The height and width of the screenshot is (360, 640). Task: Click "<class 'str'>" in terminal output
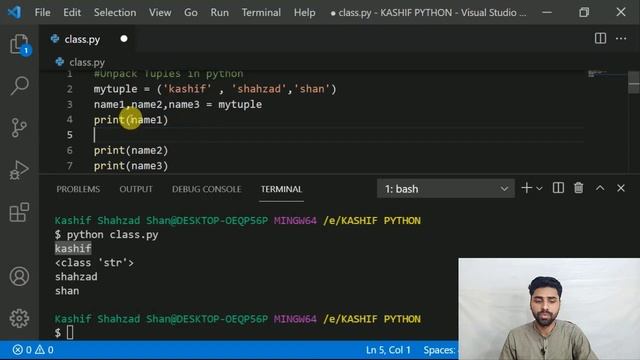(94, 262)
